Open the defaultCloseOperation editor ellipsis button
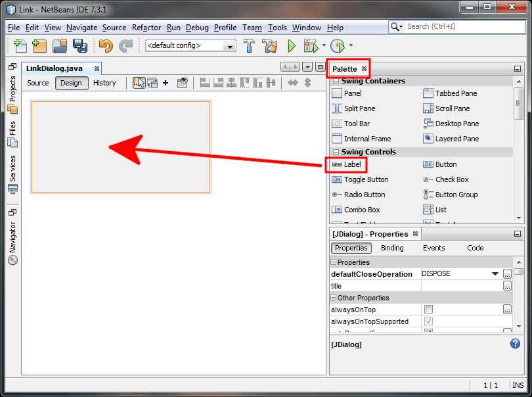The image size is (532, 397). click(507, 273)
